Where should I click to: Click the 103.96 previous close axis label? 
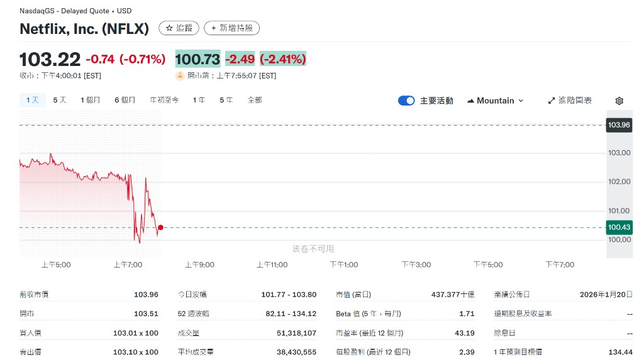[618, 125]
